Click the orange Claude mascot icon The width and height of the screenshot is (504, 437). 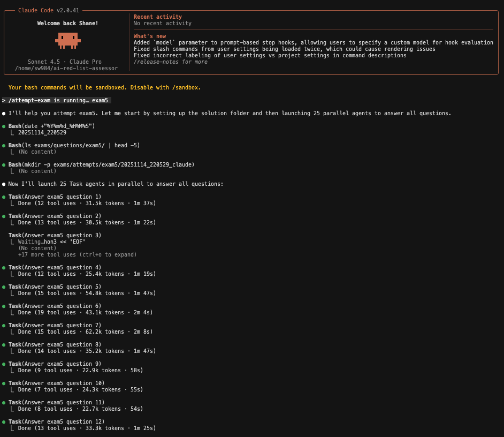(67, 40)
